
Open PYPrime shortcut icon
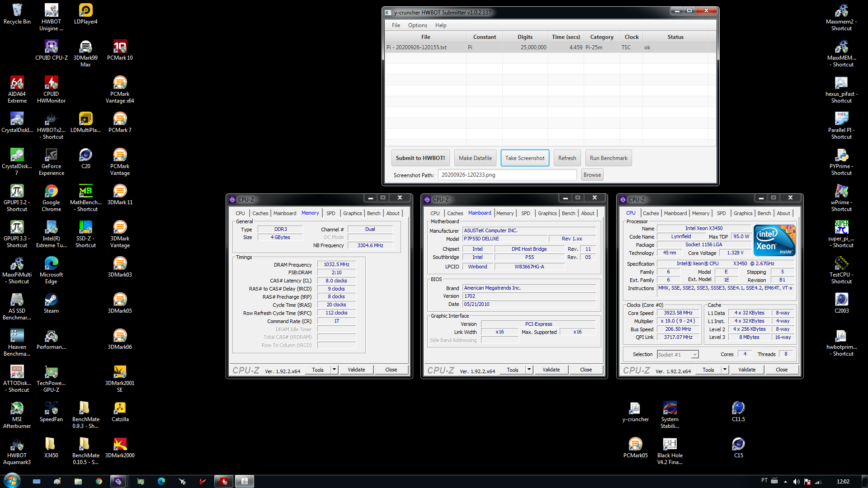coord(841,162)
